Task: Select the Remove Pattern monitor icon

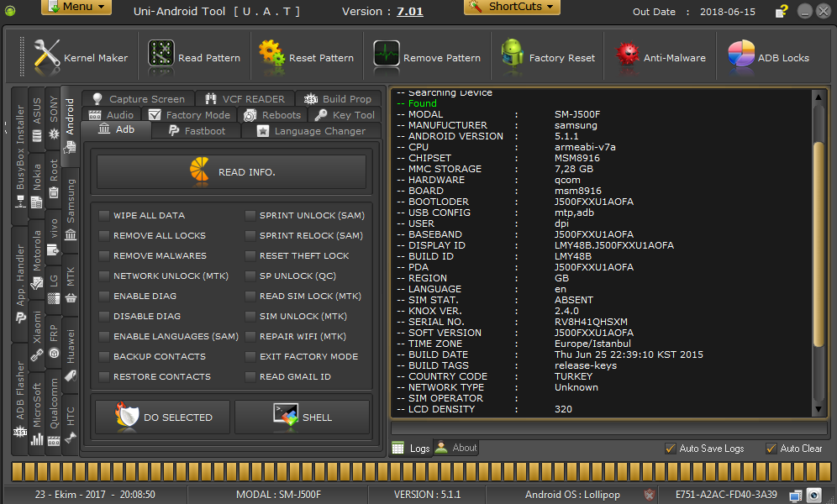Action: pyautogui.click(x=387, y=55)
